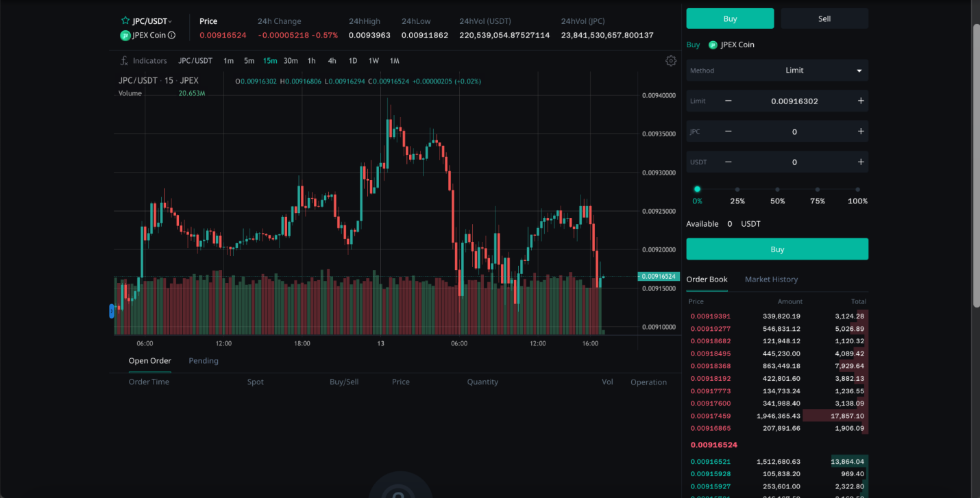Click the Volume indicator label on chart
Viewport: 980px width, 498px height.
(x=130, y=93)
